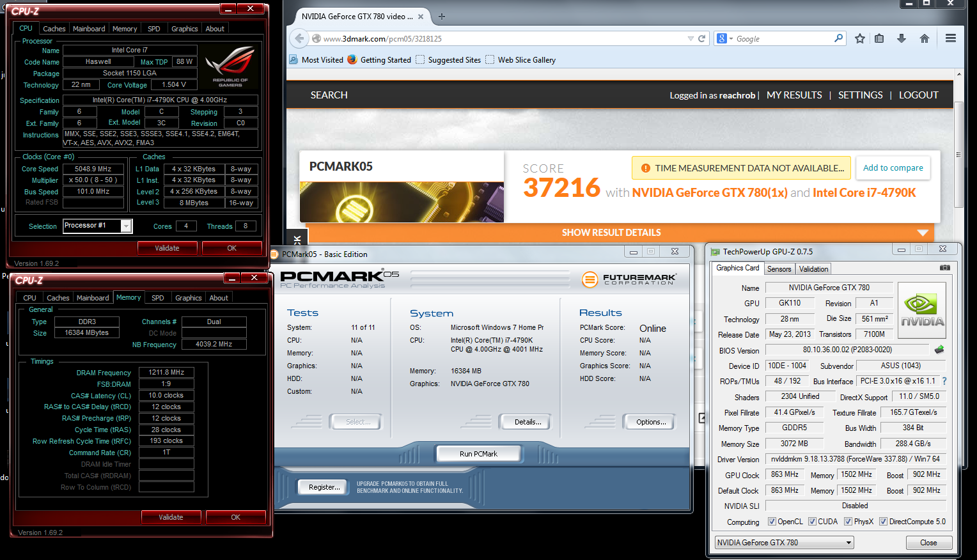The height and width of the screenshot is (560, 977).
Task: Open the MY RESULTS link on 3dmark
Action: point(794,95)
